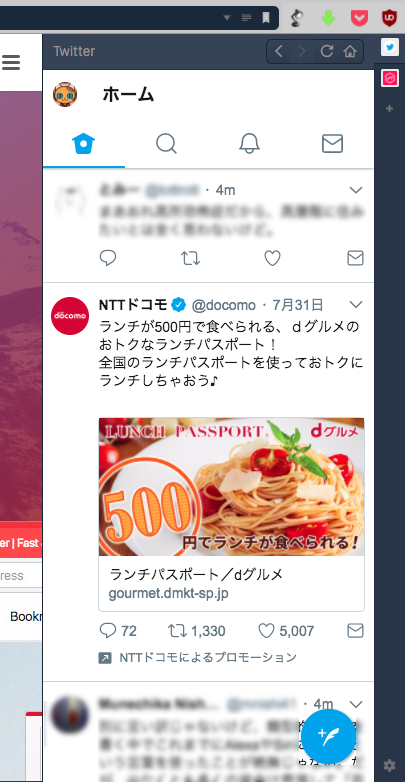Click the @docomo handle
405x782 pixels.
pos(223,305)
